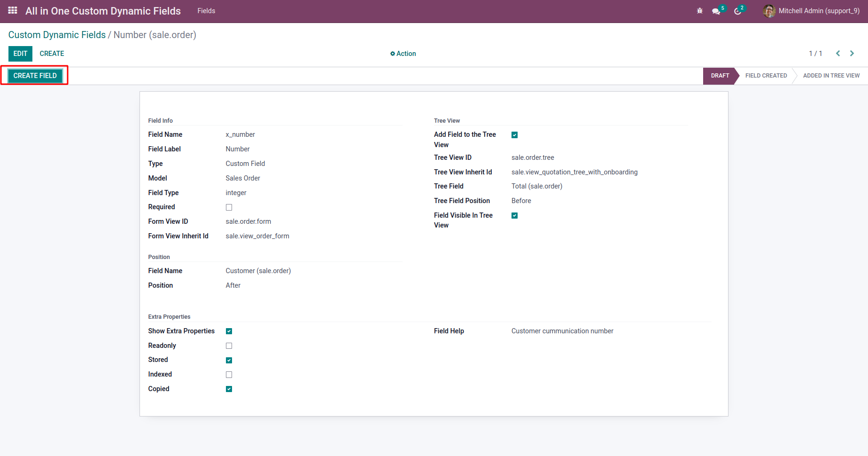This screenshot has width=868, height=456.
Task: Click Model value Sales Order
Action: coord(243,178)
